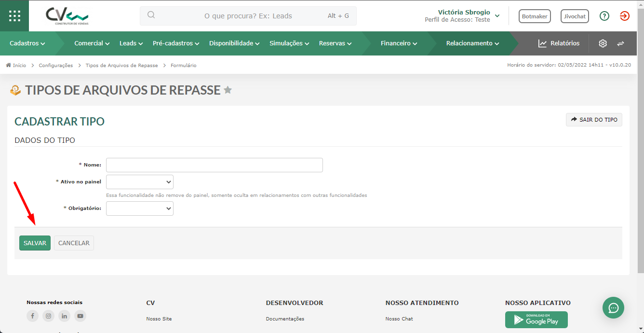
Task: Click the Google Play download badge
Action: click(537, 319)
